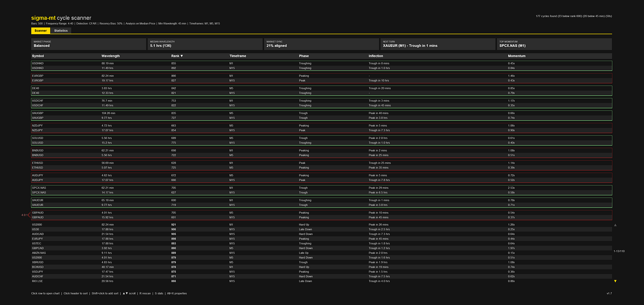
Task: Click the scroll up triangle arrow
Action: tap(615, 225)
